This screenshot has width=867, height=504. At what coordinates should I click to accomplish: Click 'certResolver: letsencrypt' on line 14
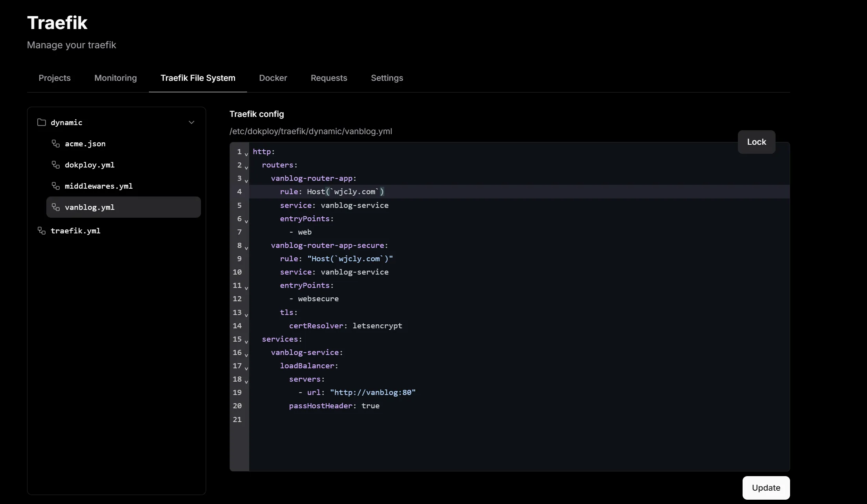coord(346,326)
